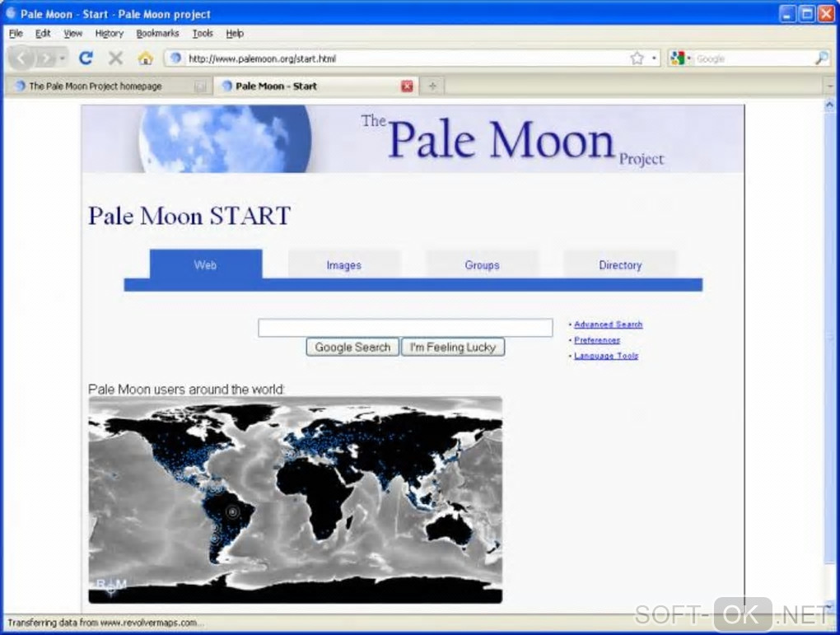
Task: Open the History menu
Action: (x=110, y=33)
